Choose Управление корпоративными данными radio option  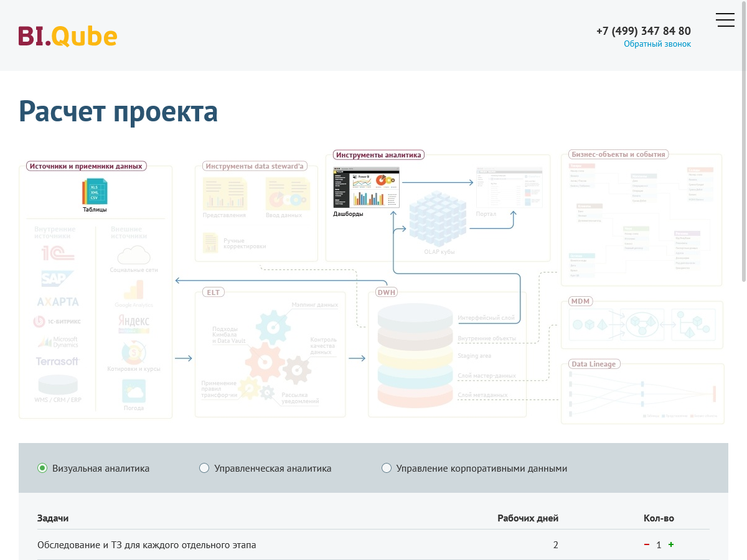387,468
